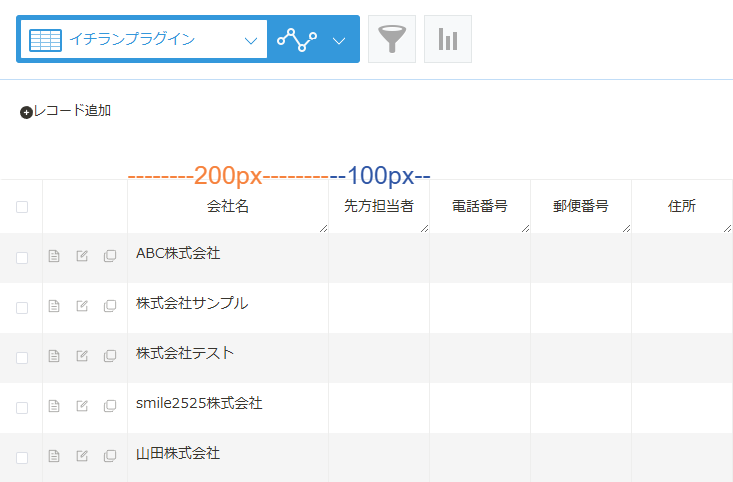Duplicate the 山田株式会社 record

110,456
